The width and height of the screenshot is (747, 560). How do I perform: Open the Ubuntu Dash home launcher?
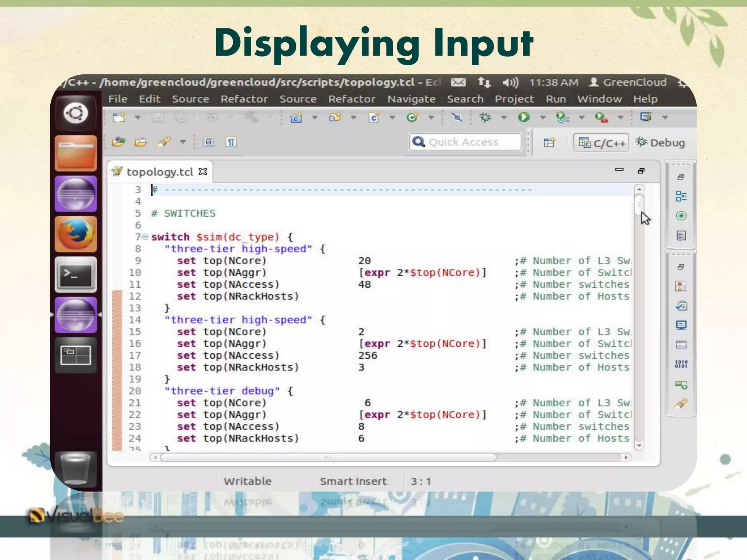pos(76,113)
